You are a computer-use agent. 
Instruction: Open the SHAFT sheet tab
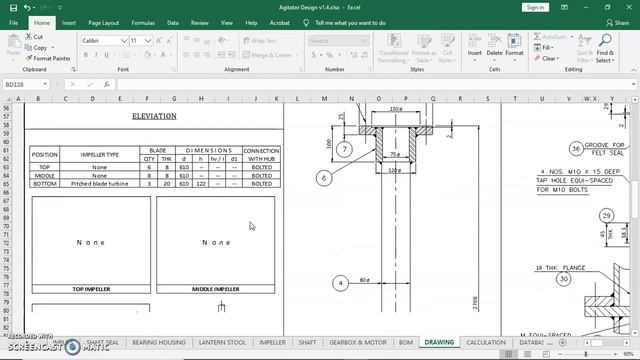[307, 342]
